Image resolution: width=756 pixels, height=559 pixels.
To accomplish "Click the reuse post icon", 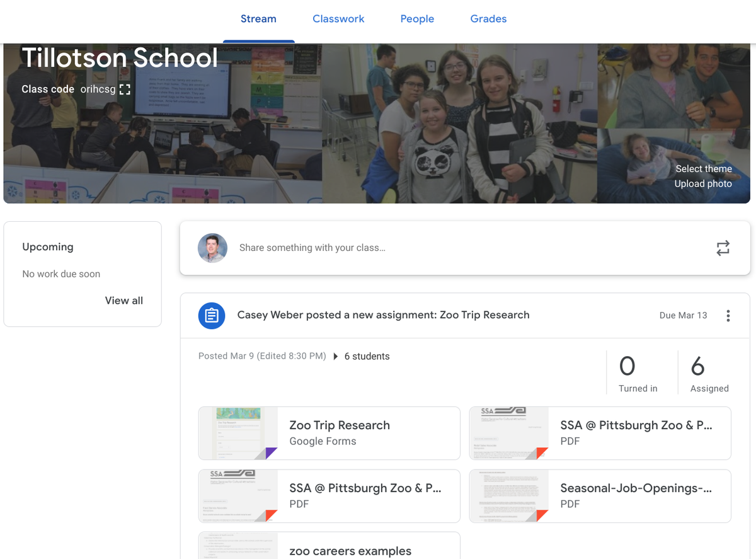I will pyautogui.click(x=723, y=248).
